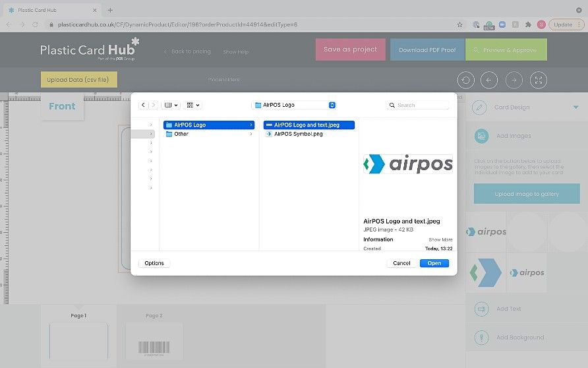Select the Other folder

point(209,134)
